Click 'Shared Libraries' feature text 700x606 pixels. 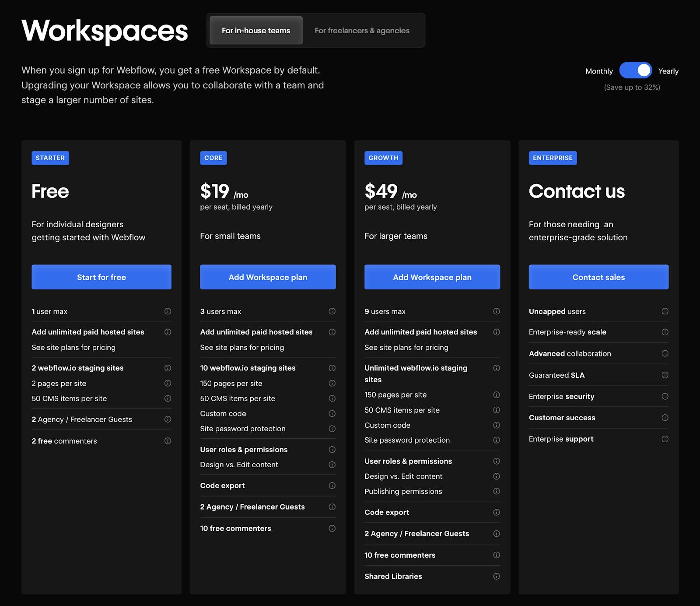coord(393,576)
